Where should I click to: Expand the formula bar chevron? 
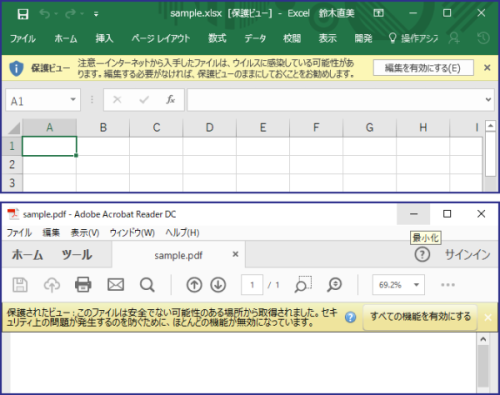pyautogui.click(x=488, y=99)
